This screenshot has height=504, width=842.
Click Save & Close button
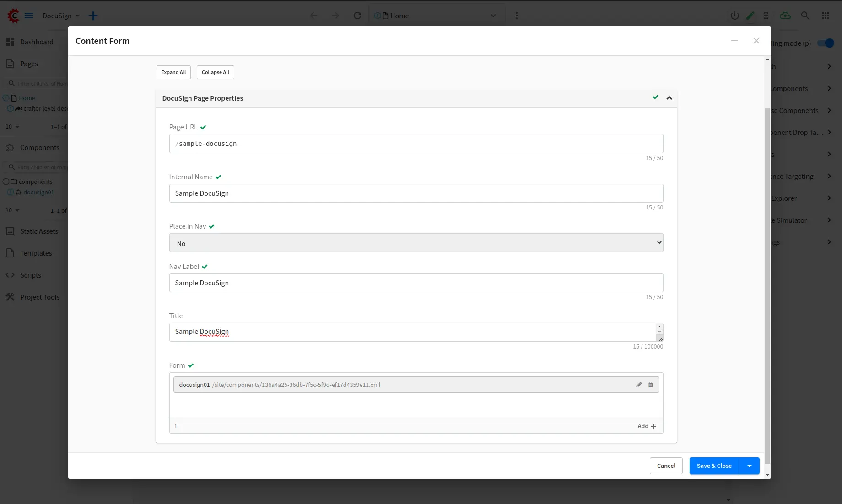point(714,466)
